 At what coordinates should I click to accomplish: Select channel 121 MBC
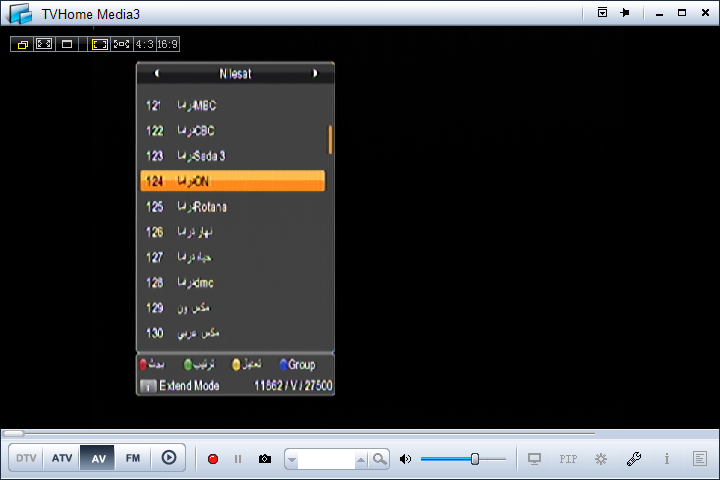point(233,106)
